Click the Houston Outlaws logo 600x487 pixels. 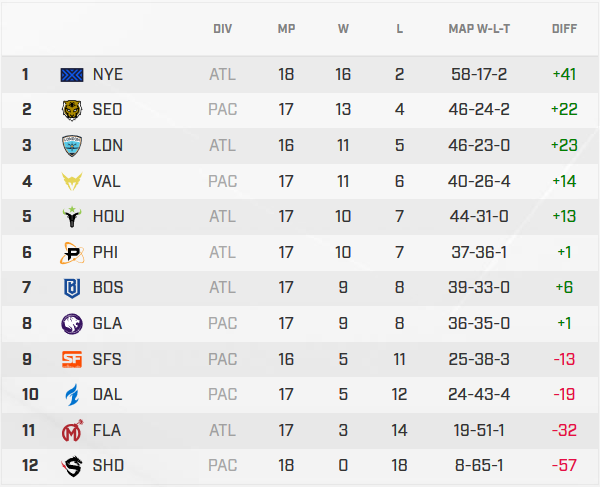73,217
